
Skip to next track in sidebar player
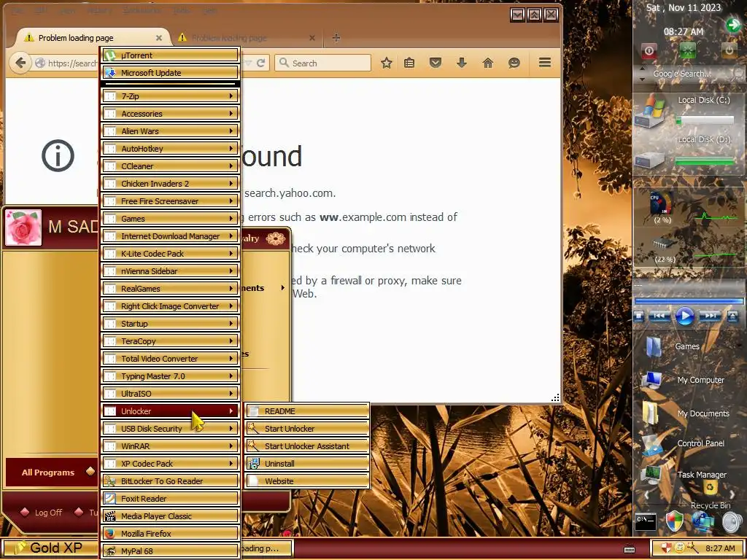point(710,316)
